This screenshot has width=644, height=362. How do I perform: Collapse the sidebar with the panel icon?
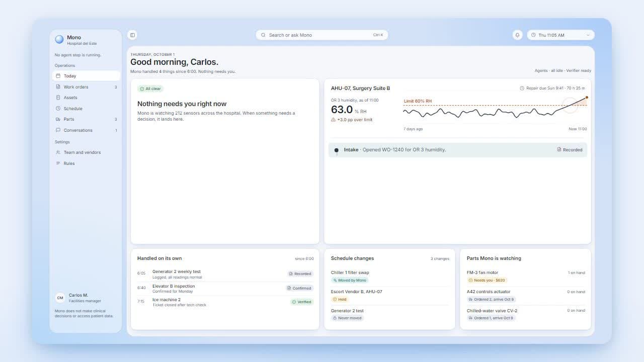[x=132, y=35]
